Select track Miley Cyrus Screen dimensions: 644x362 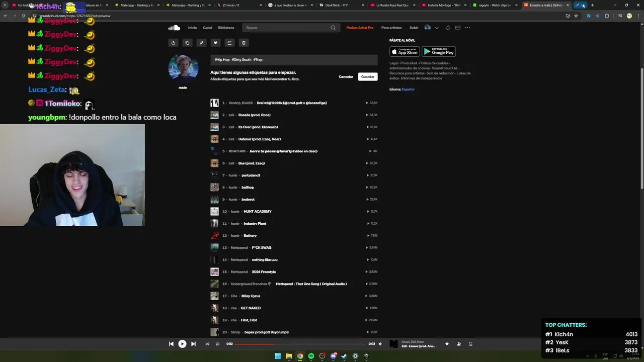[x=251, y=296]
